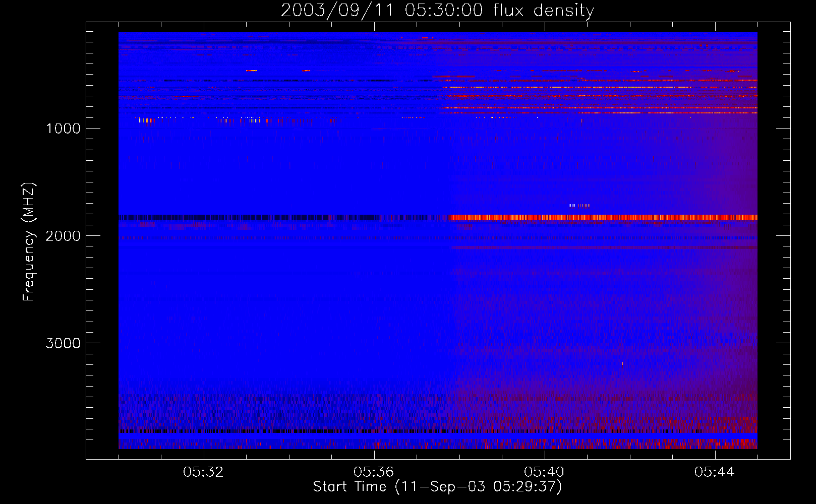Click the plot title '2003/09/11 05:30:00 flux density'
816x504 pixels.
click(x=437, y=11)
